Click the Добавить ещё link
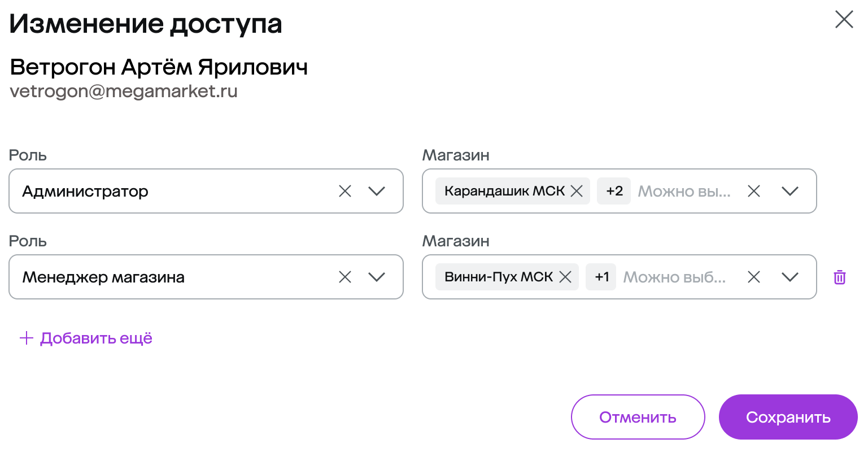The height and width of the screenshot is (452, 868). [96, 338]
